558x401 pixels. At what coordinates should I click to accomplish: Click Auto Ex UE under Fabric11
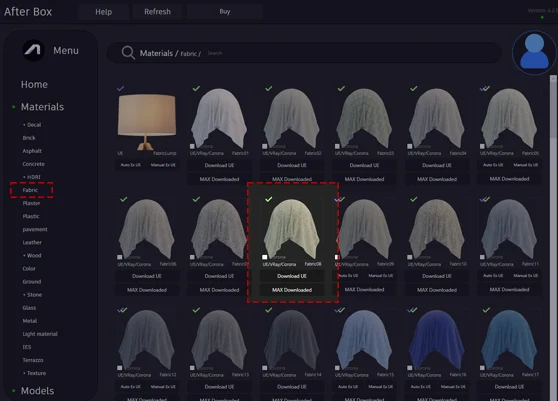click(x=493, y=275)
